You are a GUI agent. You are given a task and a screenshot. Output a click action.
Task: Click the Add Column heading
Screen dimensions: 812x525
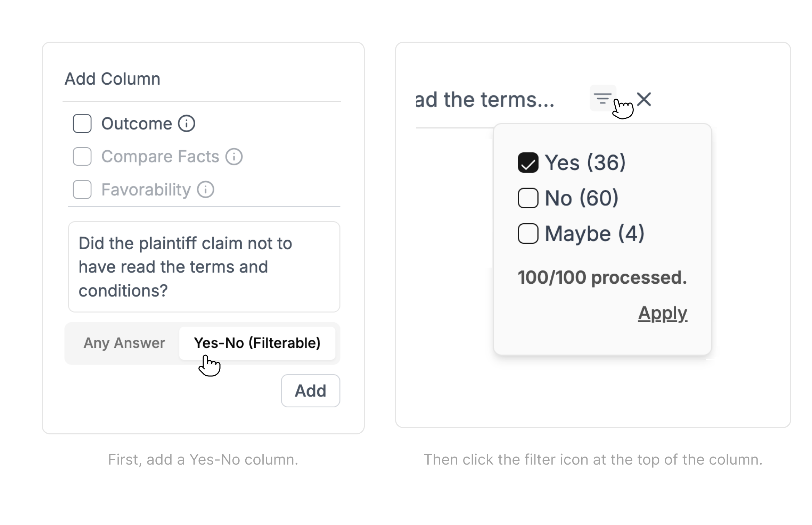click(x=113, y=79)
